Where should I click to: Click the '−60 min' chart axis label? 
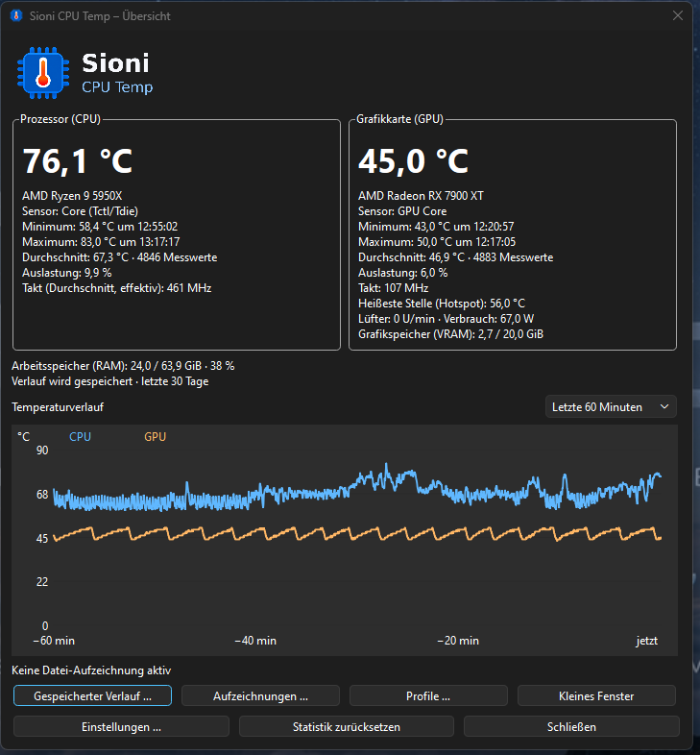click(54, 641)
